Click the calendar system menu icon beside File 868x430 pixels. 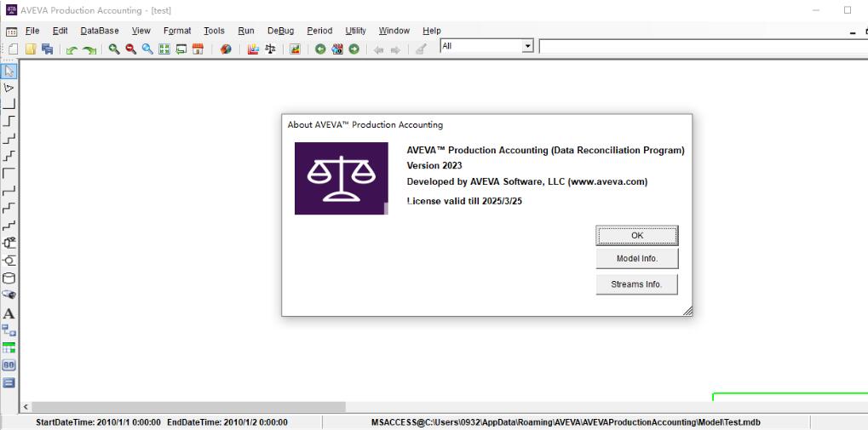point(11,32)
